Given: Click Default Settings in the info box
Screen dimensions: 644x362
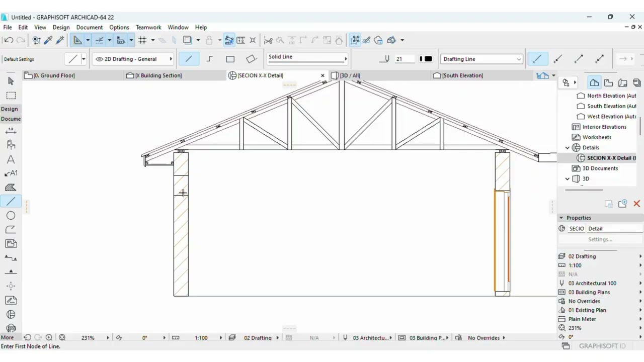Looking at the screenshot, I should 19,59.
